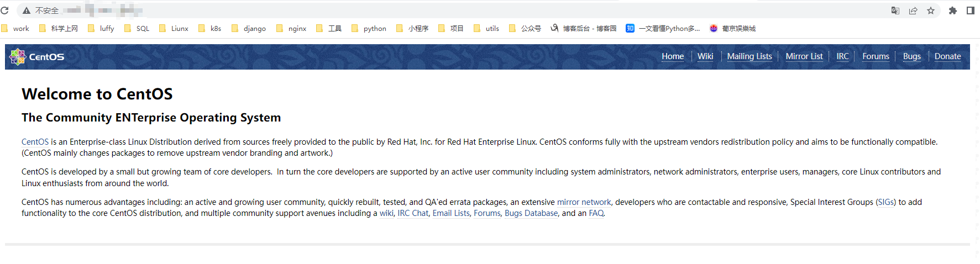
Task: Click the Welcome to CentOS heading
Action: [97, 94]
